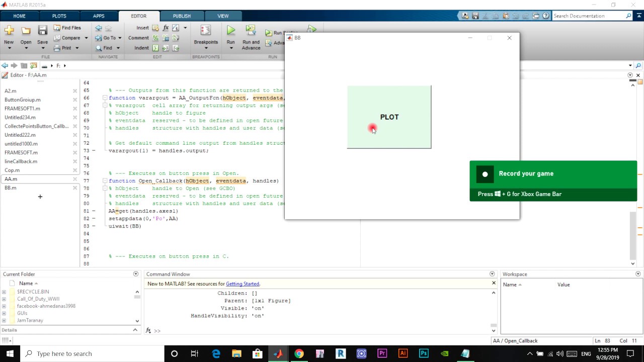Print the current file
644x362 pixels.
(63, 48)
